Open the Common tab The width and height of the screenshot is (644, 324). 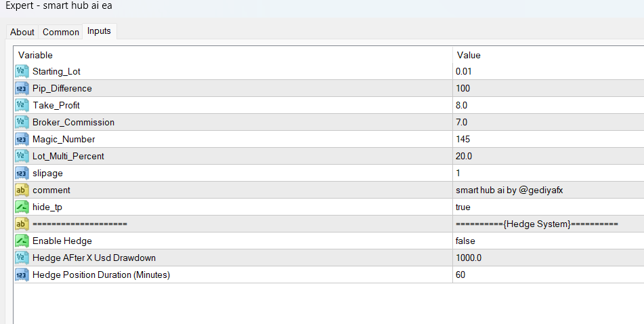point(60,32)
